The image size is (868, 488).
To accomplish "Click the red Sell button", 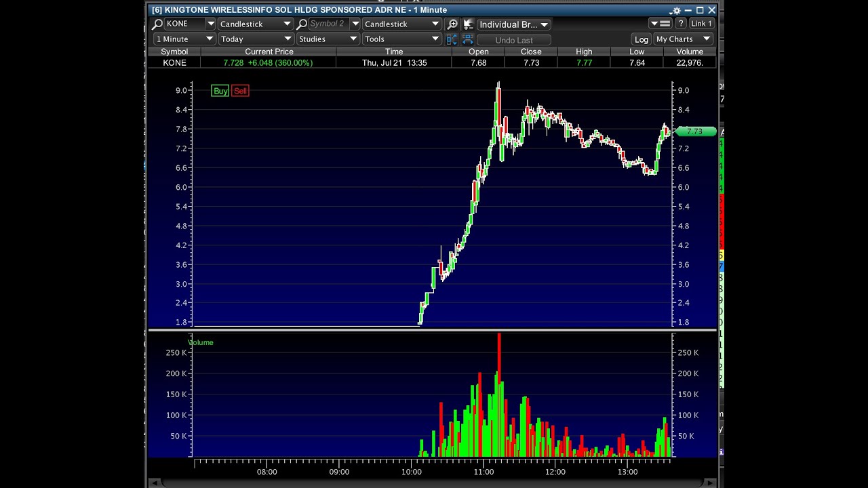I will click(240, 91).
